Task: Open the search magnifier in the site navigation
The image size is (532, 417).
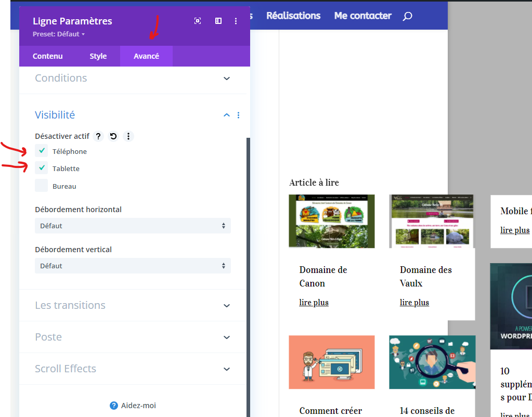Action: coord(407,16)
